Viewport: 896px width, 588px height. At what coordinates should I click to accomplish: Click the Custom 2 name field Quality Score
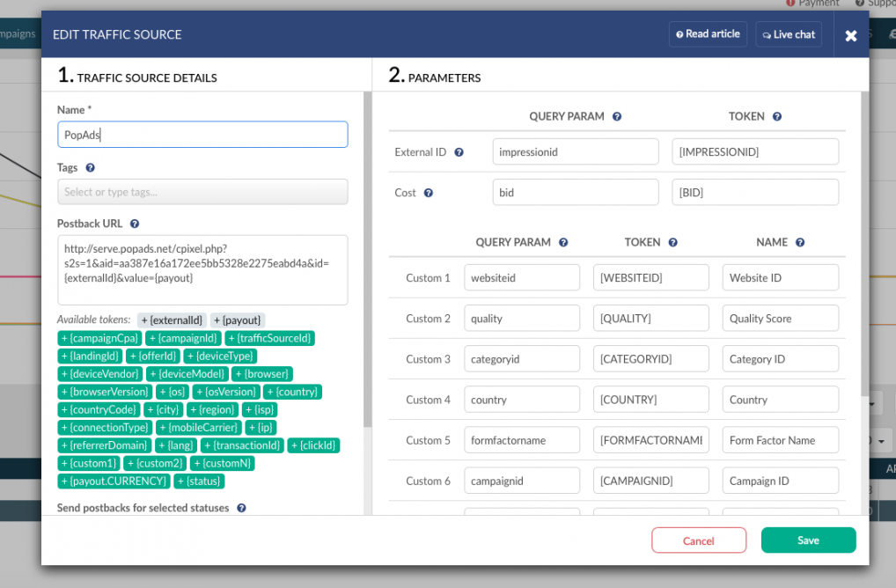(780, 319)
